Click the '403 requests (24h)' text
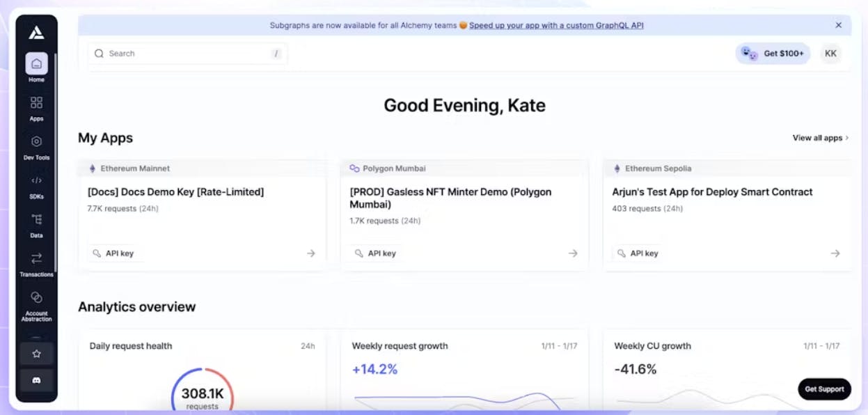 (647, 208)
